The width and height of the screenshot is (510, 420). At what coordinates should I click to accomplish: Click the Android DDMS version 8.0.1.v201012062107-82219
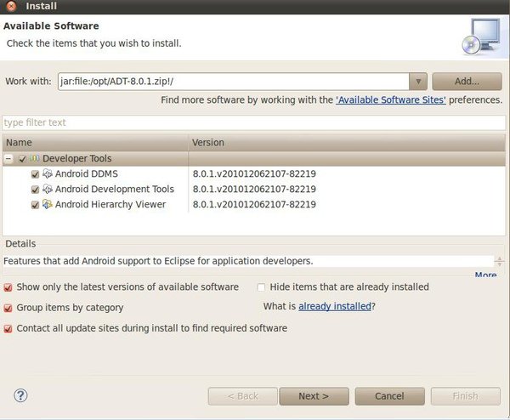tap(254, 173)
